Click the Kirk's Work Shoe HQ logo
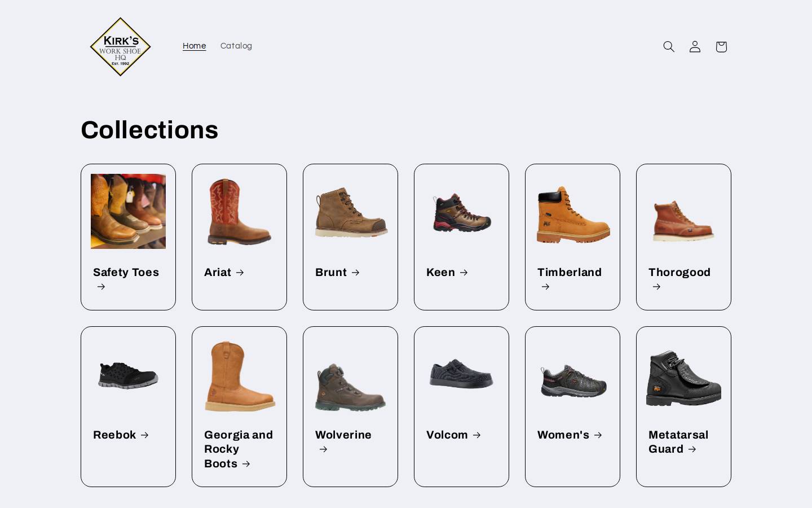 [x=120, y=46]
